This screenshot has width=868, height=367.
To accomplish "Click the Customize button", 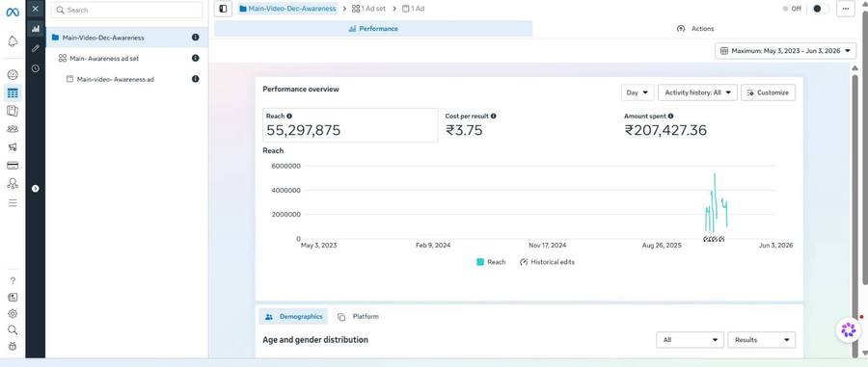I will tap(769, 92).
